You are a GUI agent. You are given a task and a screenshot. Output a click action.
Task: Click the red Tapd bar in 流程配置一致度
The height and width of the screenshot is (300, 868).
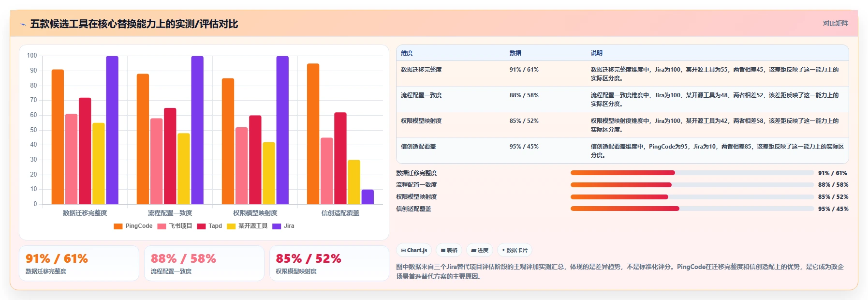pyautogui.click(x=170, y=156)
